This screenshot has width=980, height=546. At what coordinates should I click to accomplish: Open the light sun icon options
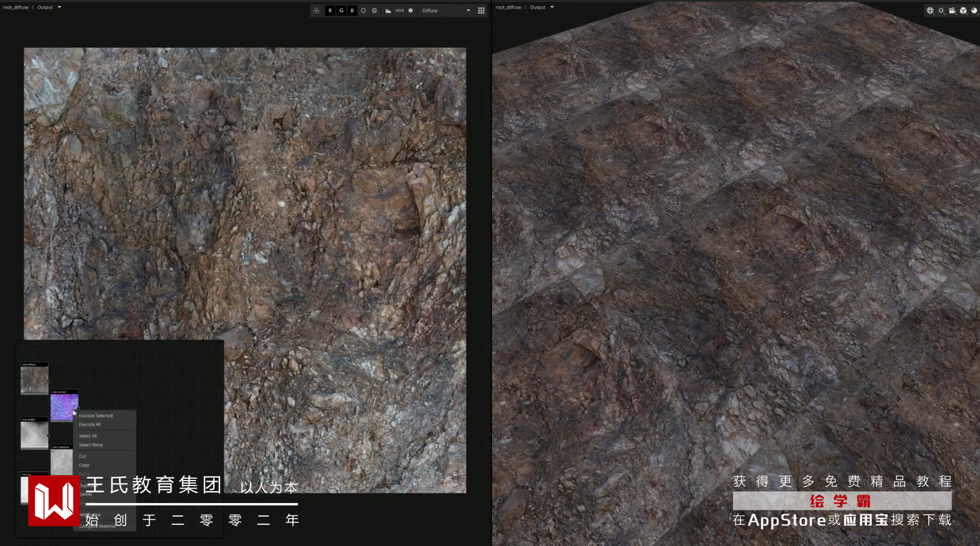tap(941, 11)
